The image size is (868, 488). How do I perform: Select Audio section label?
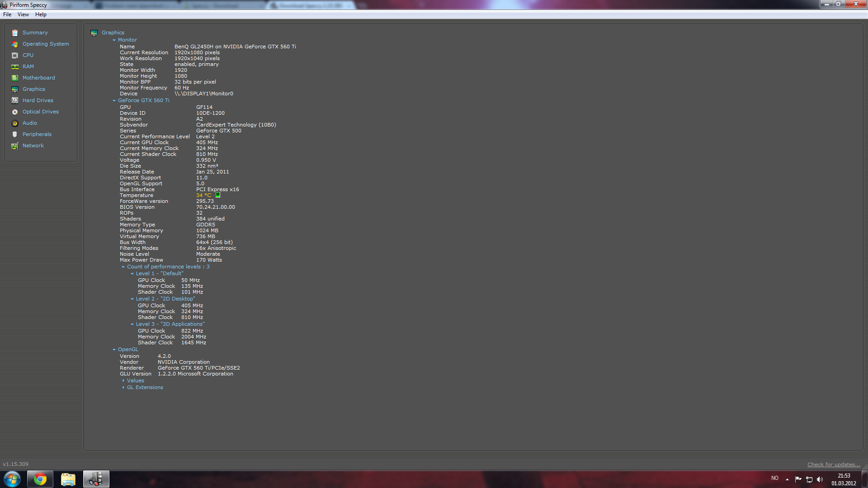[x=30, y=123]
